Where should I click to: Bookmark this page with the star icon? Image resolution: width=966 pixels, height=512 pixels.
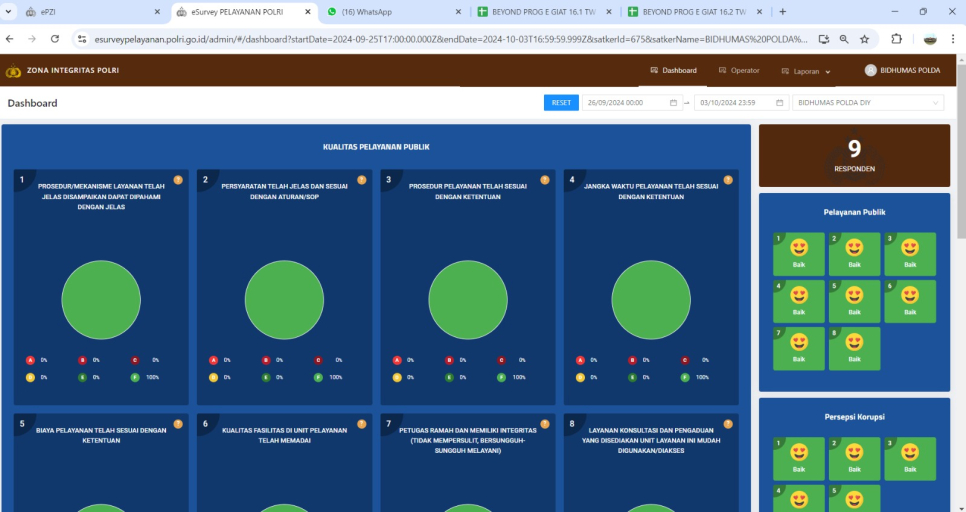point(864,39)
